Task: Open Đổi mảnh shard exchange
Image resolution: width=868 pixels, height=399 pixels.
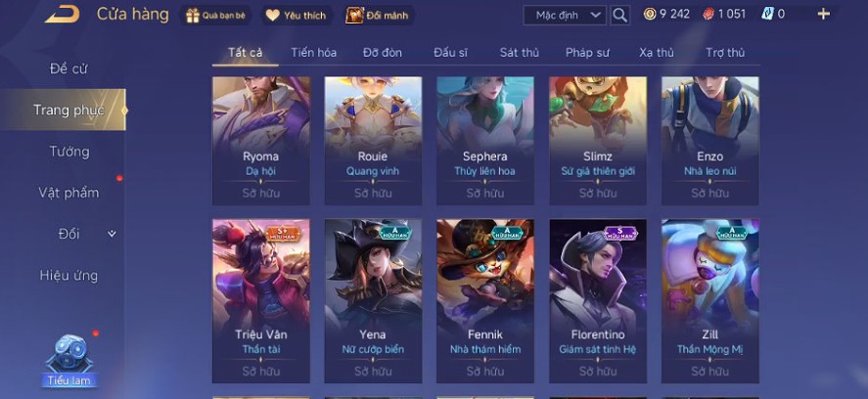Action: click(x=378, y=16)
